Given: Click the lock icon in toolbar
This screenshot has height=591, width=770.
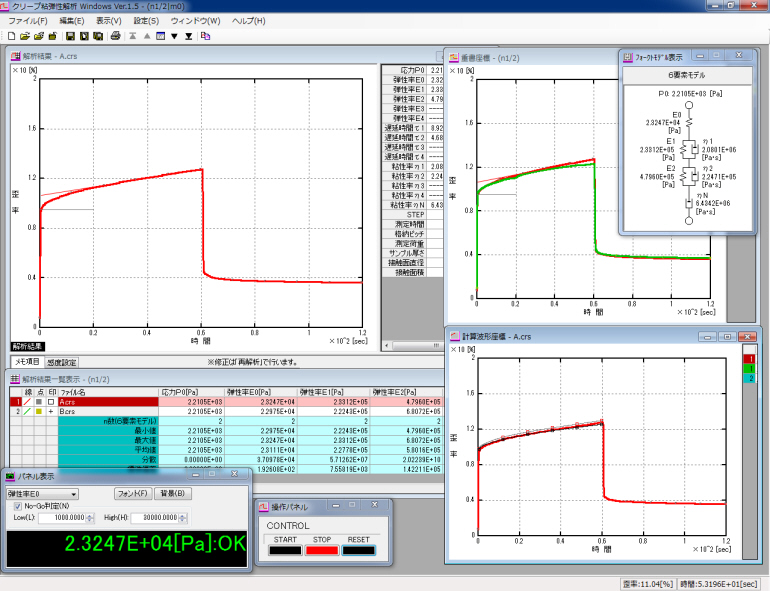Looking at the screenshot, I should 52,36.
